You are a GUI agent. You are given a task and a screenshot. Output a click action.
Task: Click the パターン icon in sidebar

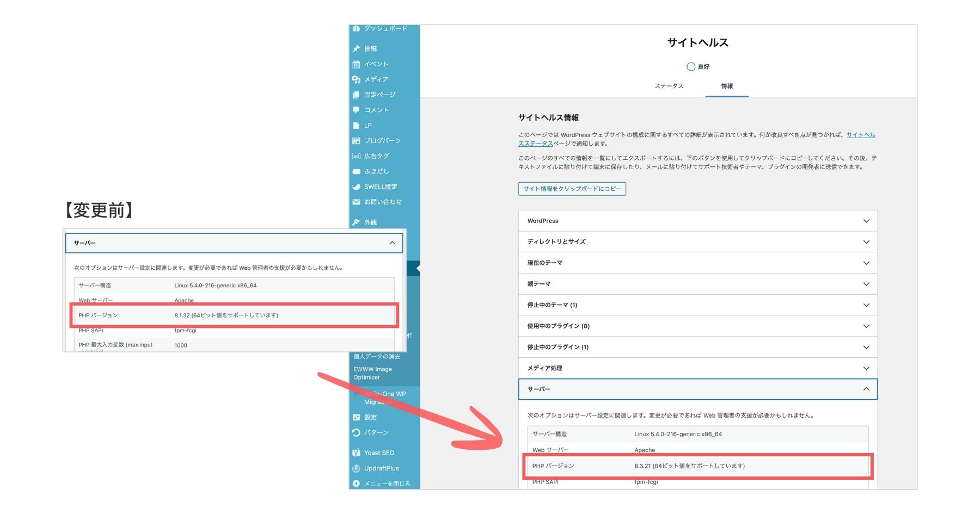356,432
